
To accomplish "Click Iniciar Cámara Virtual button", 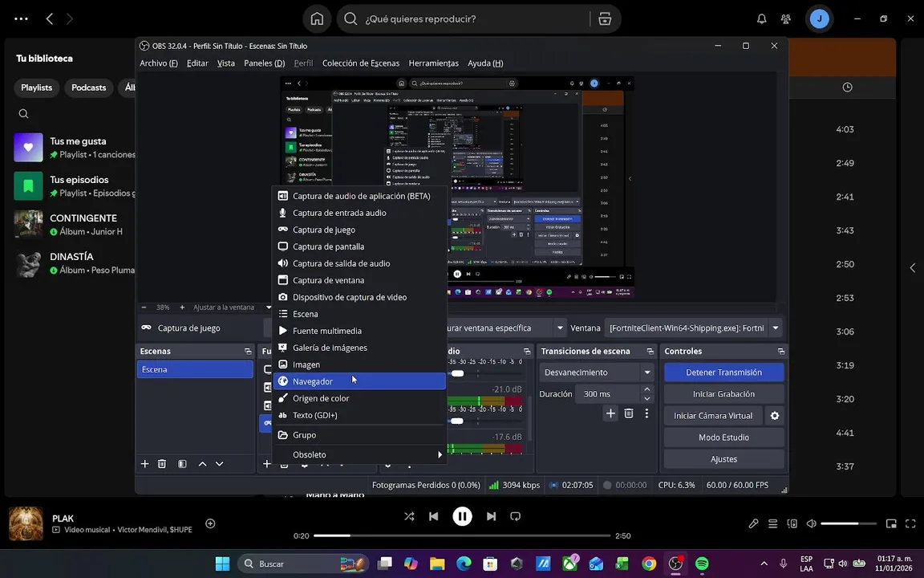I will [713, 416].
